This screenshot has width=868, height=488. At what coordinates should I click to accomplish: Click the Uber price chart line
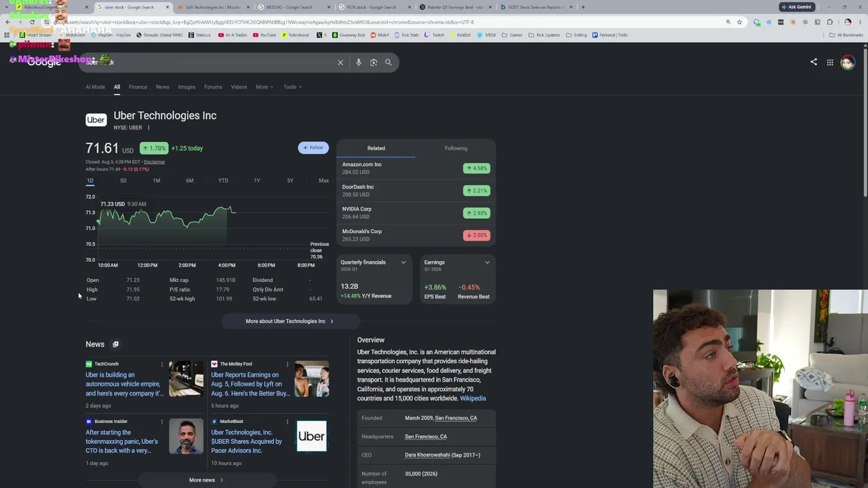166,217
